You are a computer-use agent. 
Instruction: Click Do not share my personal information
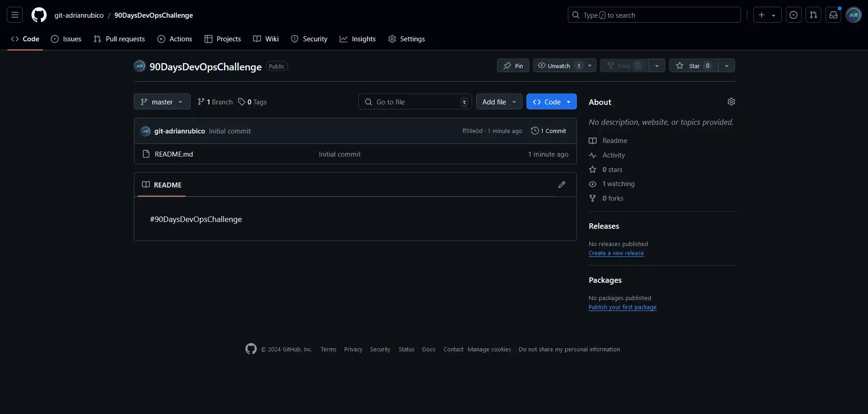569,350
